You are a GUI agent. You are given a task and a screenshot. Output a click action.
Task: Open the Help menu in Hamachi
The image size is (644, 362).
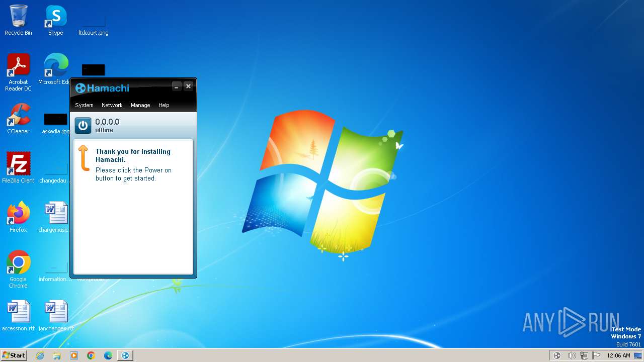click(164, 105)
